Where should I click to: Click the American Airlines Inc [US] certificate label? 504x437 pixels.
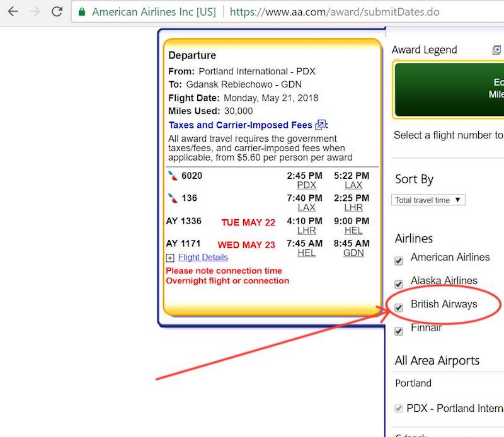coord(154,12)
